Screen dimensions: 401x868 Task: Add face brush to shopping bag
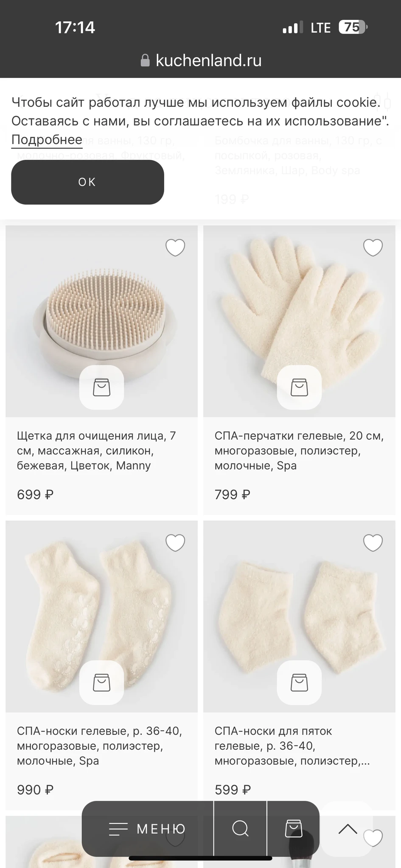(x=101, y=387)
